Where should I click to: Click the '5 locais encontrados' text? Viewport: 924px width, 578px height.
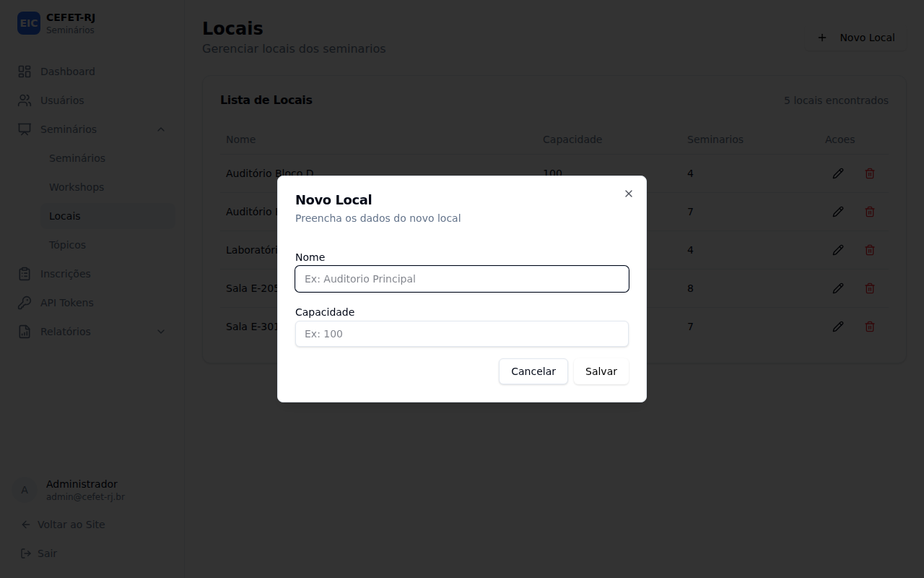tap(836, 100)
